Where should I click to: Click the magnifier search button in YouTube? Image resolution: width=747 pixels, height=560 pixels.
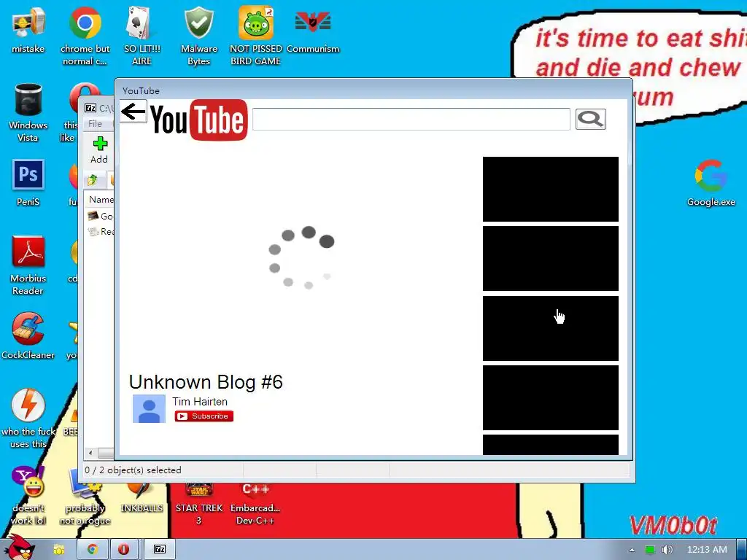591,119
